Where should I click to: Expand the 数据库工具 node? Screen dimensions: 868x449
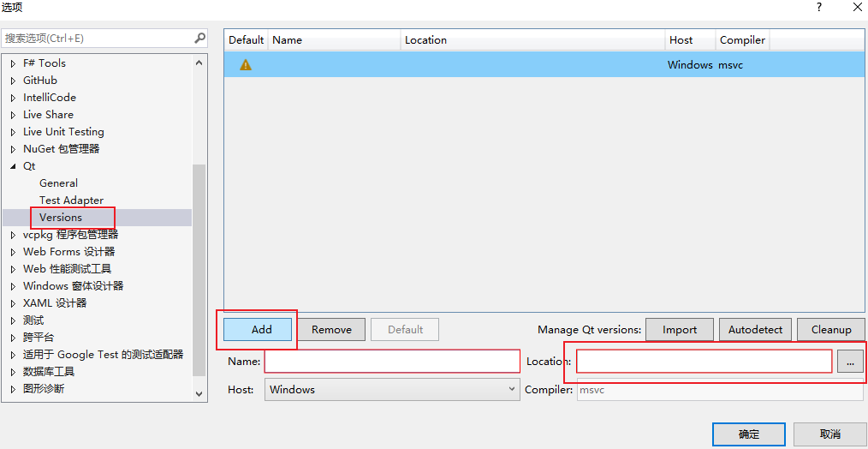(x=14, y=372)
